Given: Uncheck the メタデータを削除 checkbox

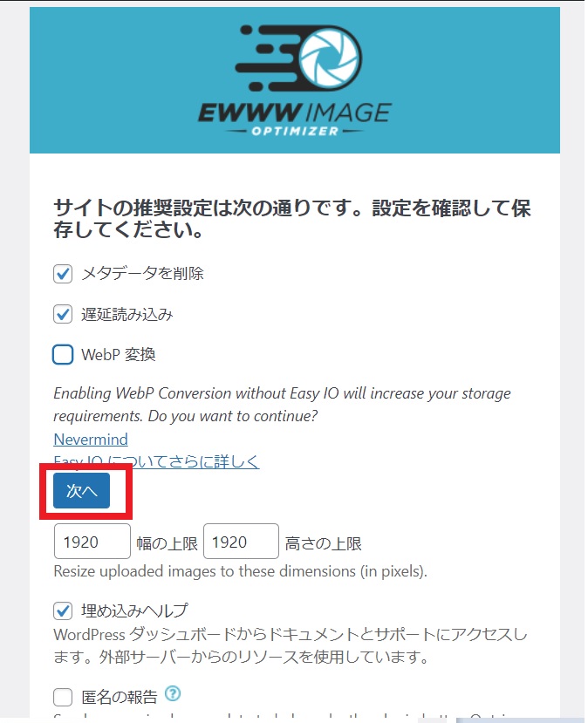Looking at the screenshot, I should click(x=63, y=274).
